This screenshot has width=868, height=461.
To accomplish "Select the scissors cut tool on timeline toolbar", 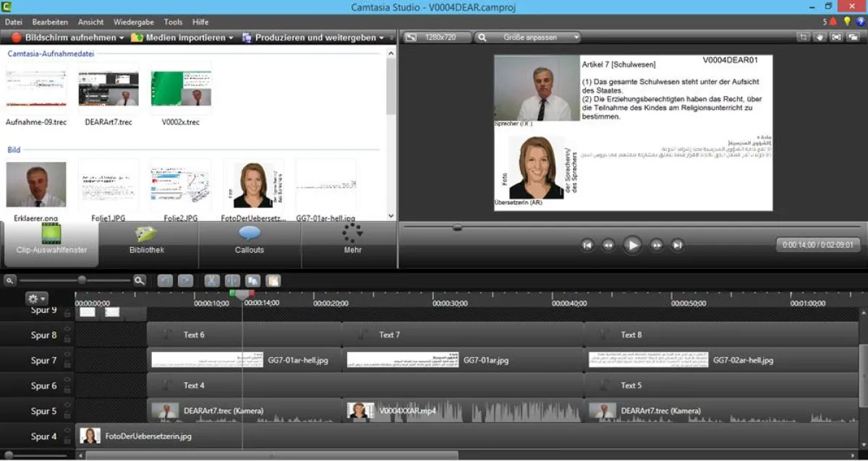I will point(211,280).
